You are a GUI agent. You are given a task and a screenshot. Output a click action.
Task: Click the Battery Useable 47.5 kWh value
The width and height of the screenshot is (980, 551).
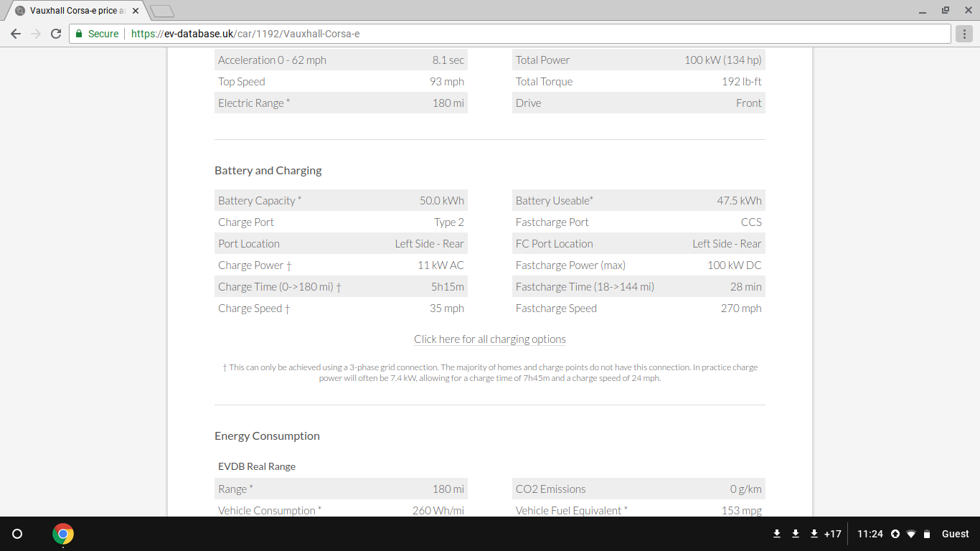pyautogui.click(x=740, y=201)
